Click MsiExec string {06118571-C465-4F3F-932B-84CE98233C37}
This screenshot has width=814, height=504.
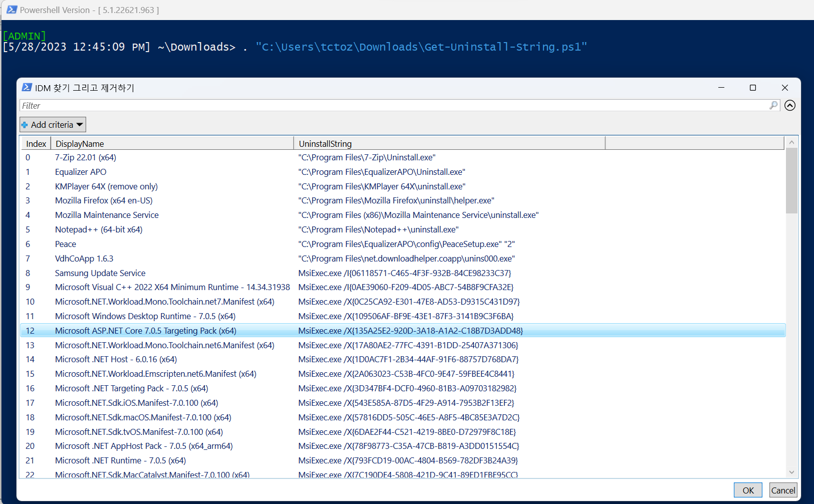point(405,273)
